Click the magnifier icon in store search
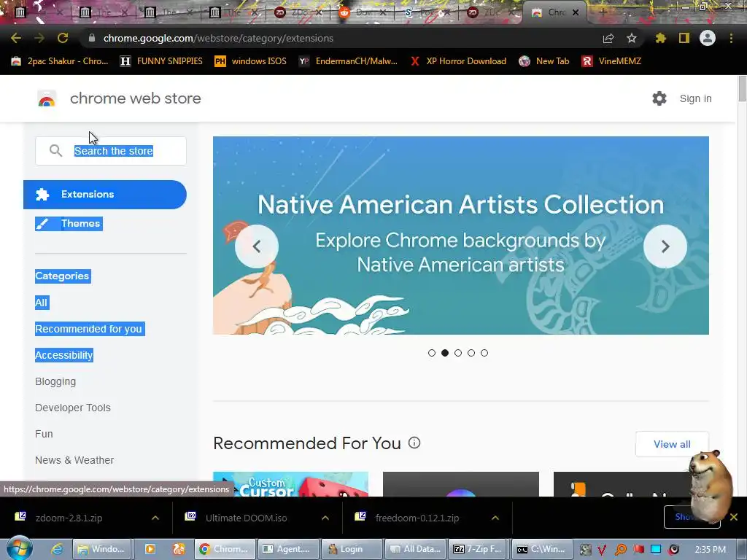 click(x=55, y=151)
